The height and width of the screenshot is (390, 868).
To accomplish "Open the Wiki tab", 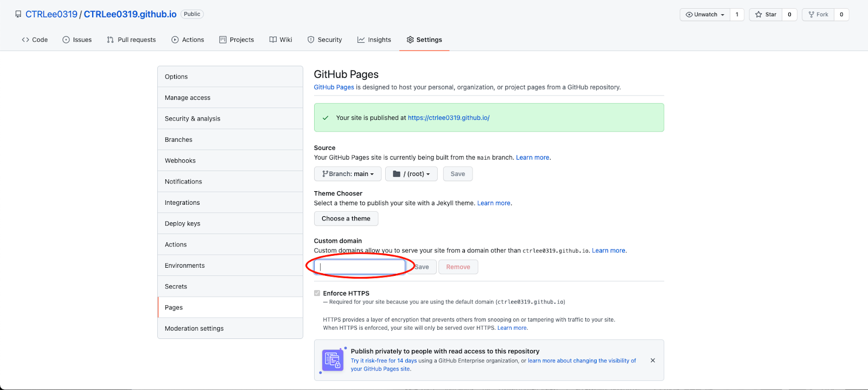I will [281, 40].
